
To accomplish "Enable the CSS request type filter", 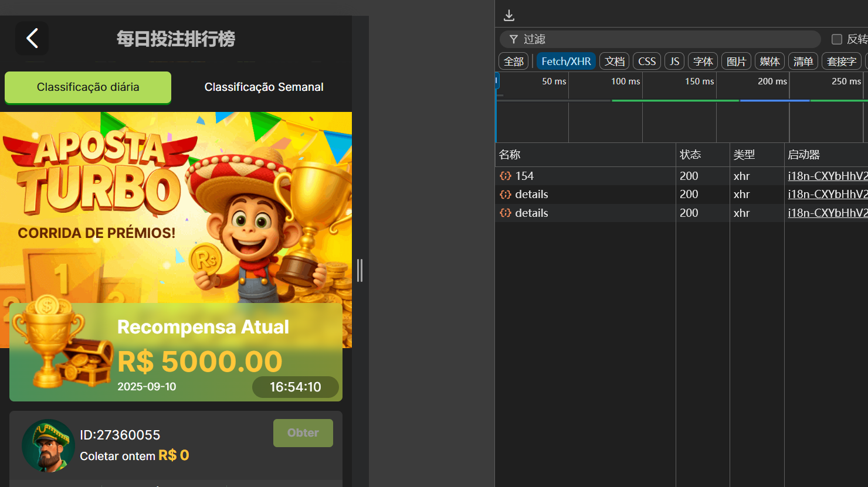I will pyautogui.click(x=647, y=61).
